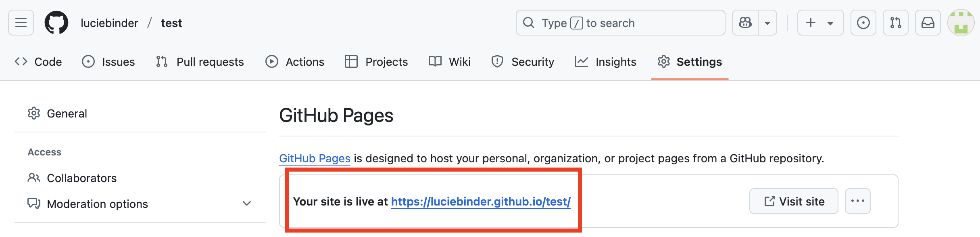Click the pull requests icon in the header
Screen dimensions: 980x237
(896, 23)
